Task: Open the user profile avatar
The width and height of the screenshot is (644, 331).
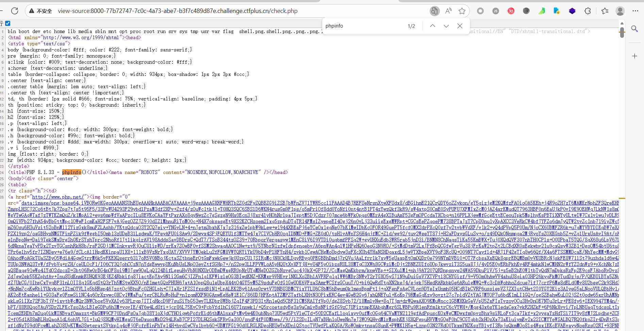Action: [x=620, y=11]
